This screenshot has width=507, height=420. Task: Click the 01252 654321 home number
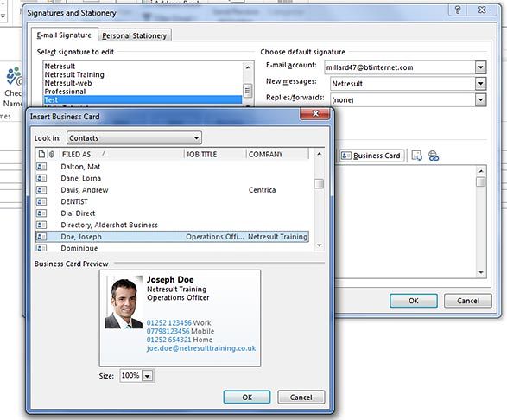(168, 340)
